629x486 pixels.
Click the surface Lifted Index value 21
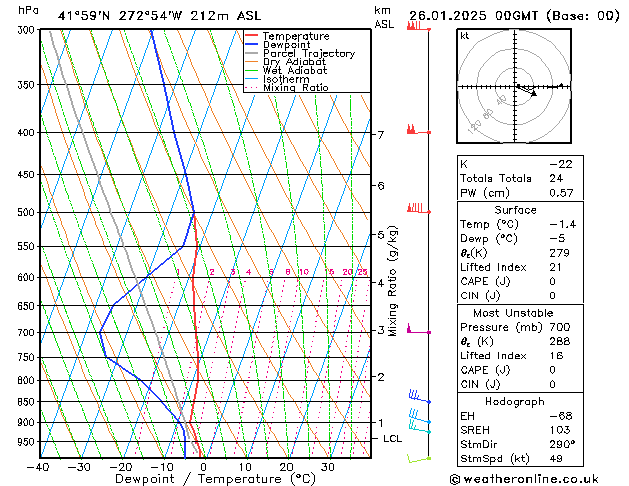(555, 267)
